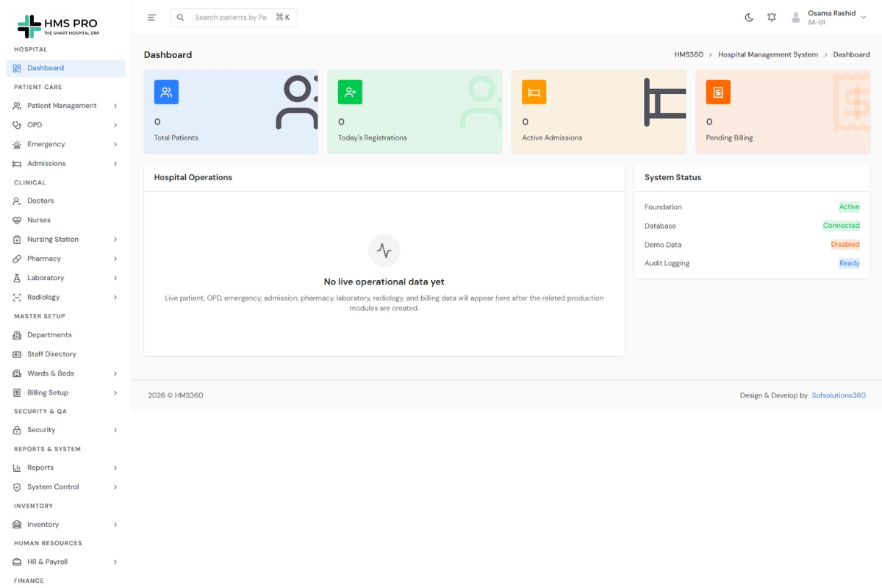Viewport: 882px width, 588px height.
Task: Expand the Admissions sidebar chevron
Action: click(x=115, y=164)
